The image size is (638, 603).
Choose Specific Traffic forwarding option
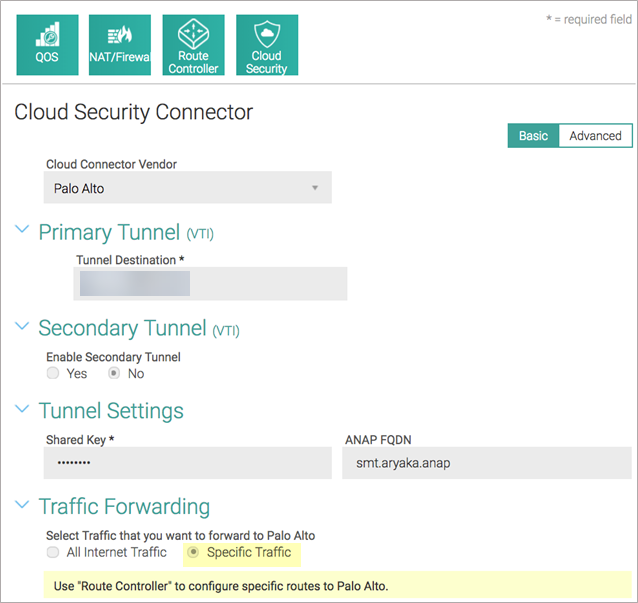[x=193, y=552]
